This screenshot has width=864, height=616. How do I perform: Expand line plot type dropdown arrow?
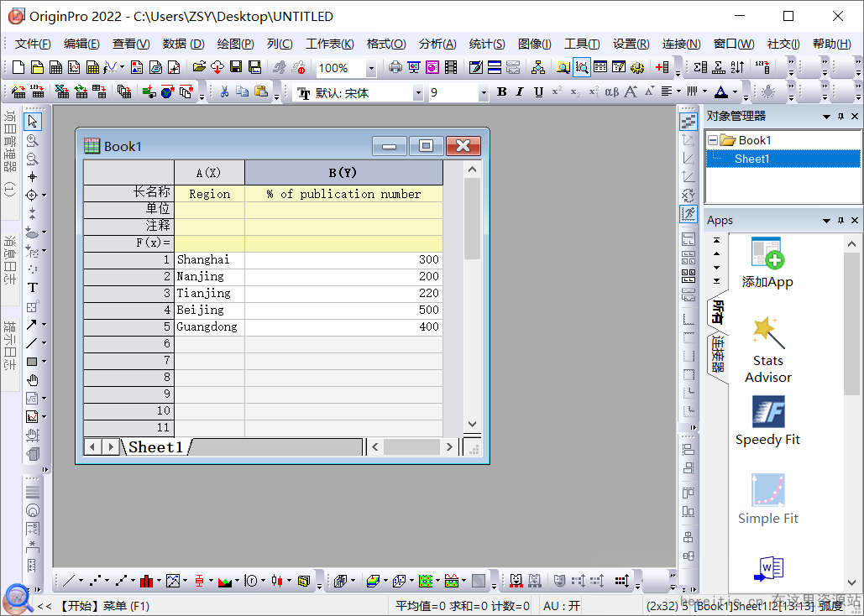[x=81, y=581]
